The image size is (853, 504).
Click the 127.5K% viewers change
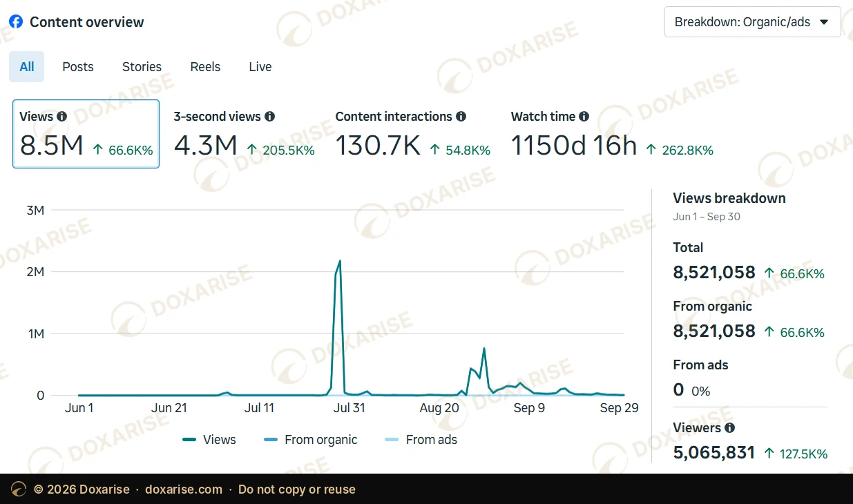pyautogui.click(x=796, y=454)
